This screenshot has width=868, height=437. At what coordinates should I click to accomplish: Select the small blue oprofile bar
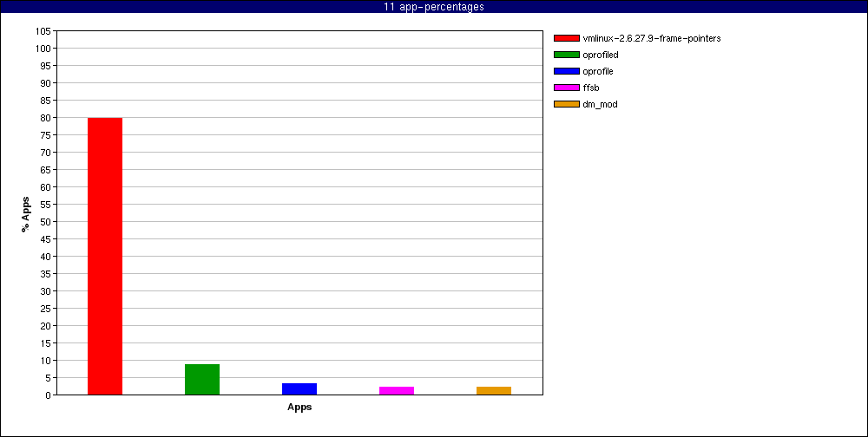point(299,389)
